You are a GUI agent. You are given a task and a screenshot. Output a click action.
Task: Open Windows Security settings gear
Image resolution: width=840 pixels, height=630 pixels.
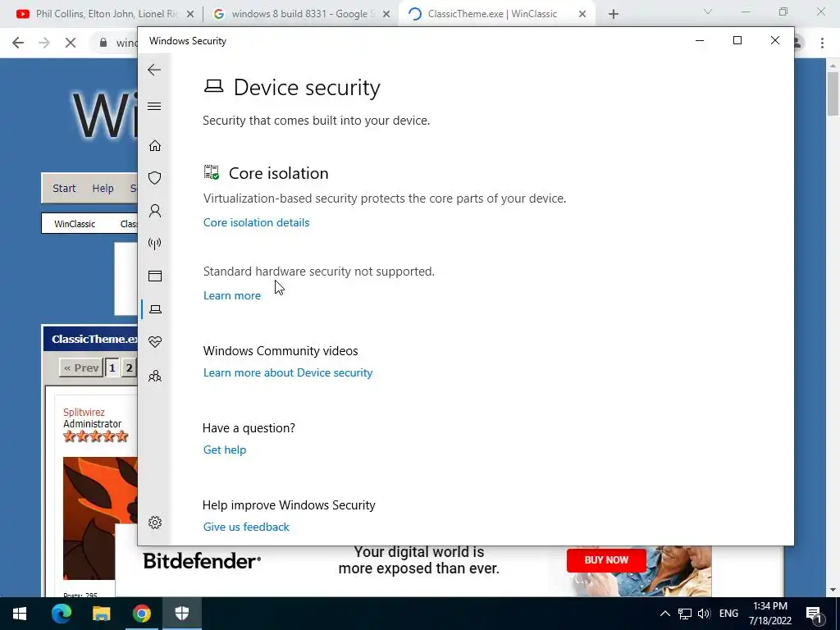(x=155, y=523)
